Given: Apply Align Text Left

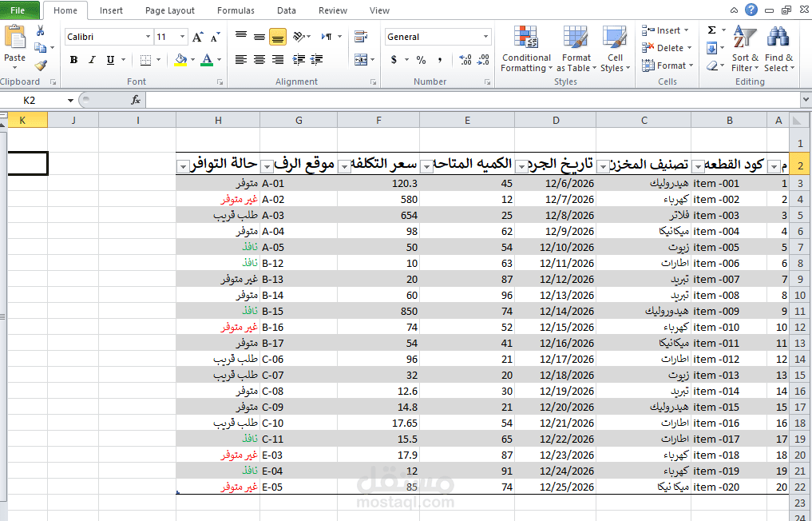Looking at the screenshot, I should [241, 60].
